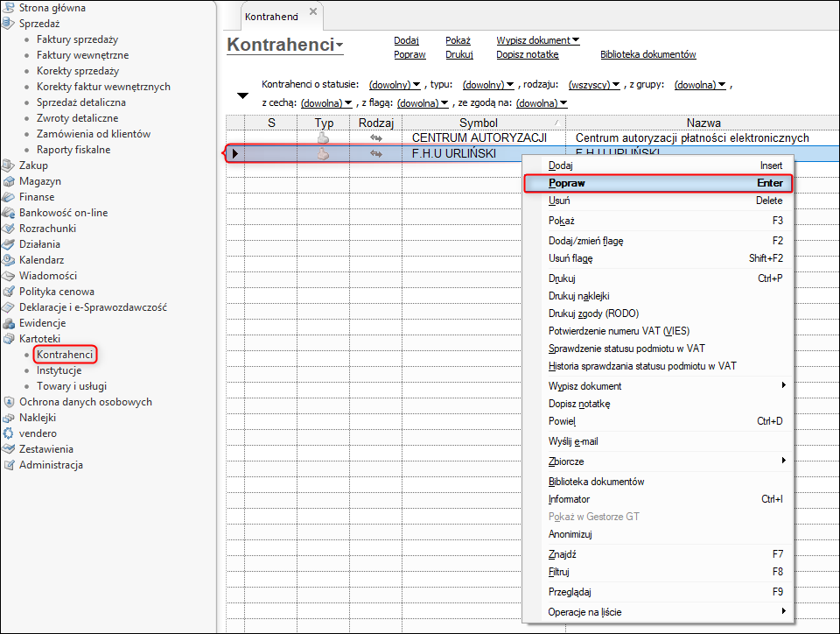Click the vendero module icon
Viewport: 840px width, 634px height.
[9, 433]
